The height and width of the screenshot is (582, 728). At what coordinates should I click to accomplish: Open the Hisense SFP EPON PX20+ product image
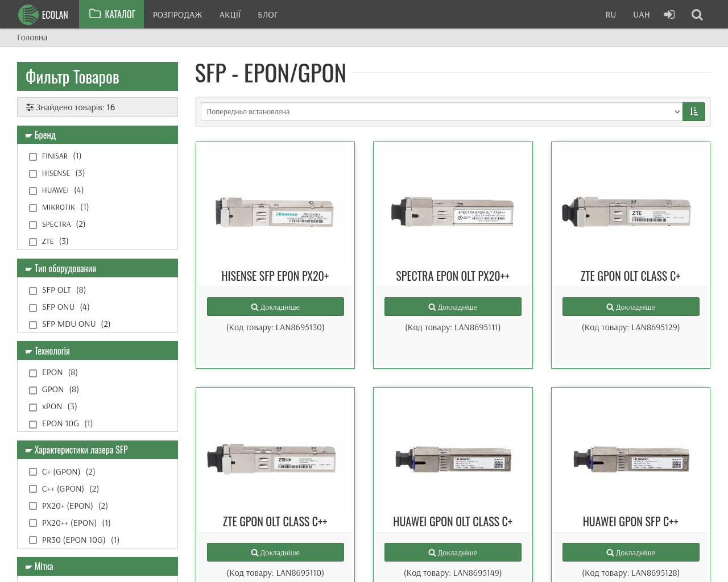tap(275, 212)
